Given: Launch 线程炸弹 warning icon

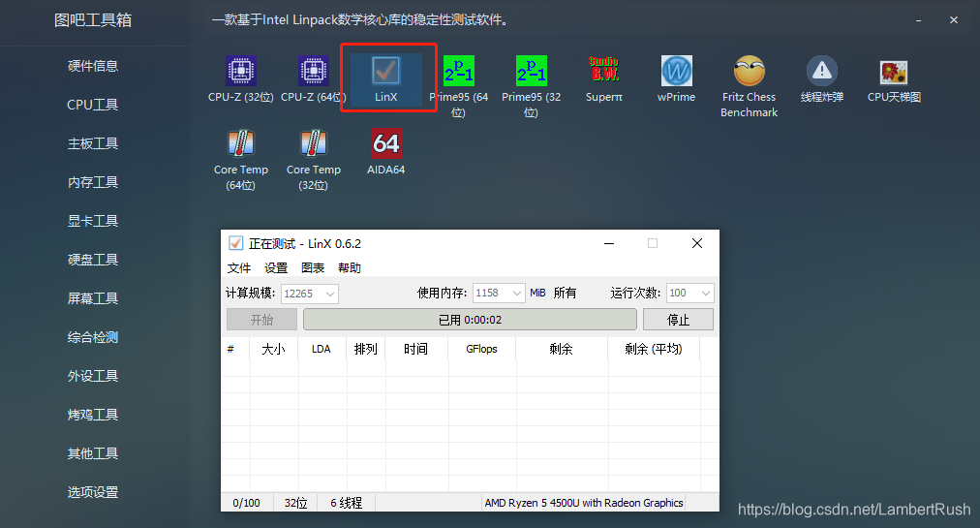Looking at the screenshot, I should tap(822, 71).
